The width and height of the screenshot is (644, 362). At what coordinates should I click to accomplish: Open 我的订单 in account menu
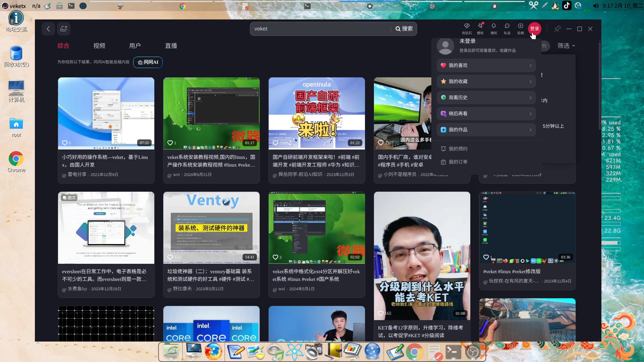tap(454, 162)
